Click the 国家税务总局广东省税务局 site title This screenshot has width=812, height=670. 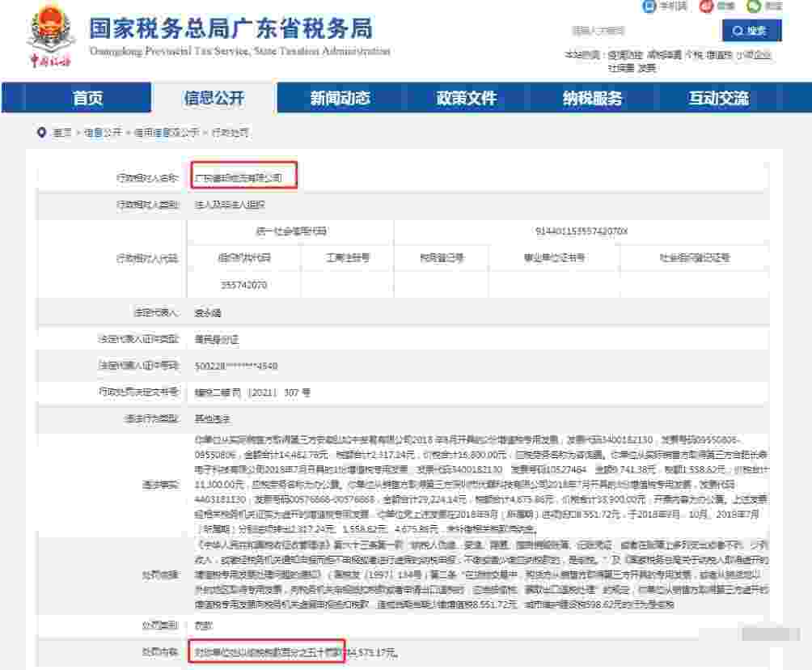(231, 28)
